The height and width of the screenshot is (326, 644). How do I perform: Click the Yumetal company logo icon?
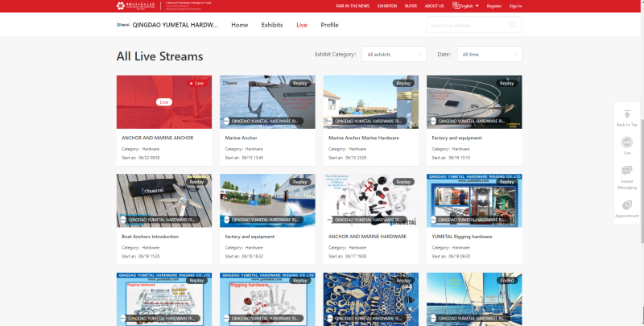pyautogui.click(x=123, y=25)
